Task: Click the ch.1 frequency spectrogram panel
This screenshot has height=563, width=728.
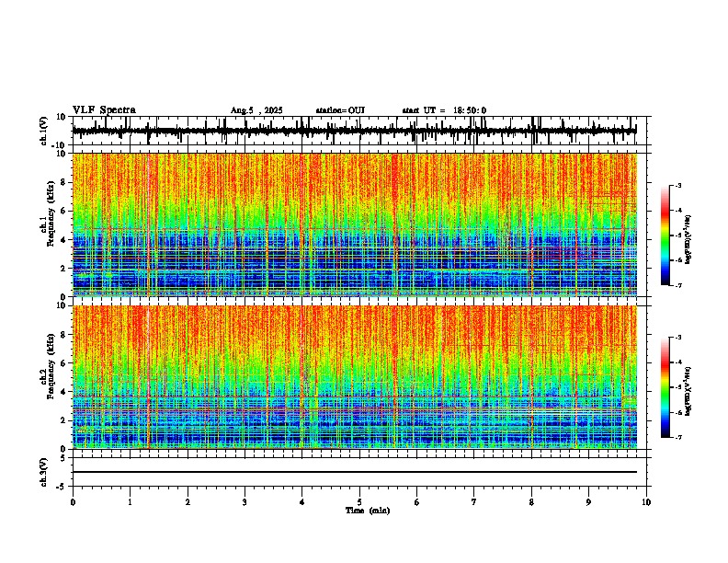Action: [355, 224]
